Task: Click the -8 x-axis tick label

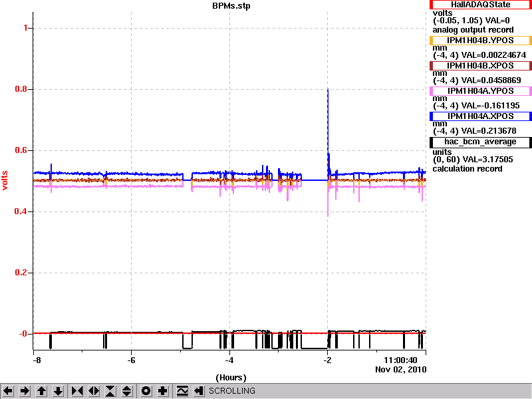Action: coord(36,360)
